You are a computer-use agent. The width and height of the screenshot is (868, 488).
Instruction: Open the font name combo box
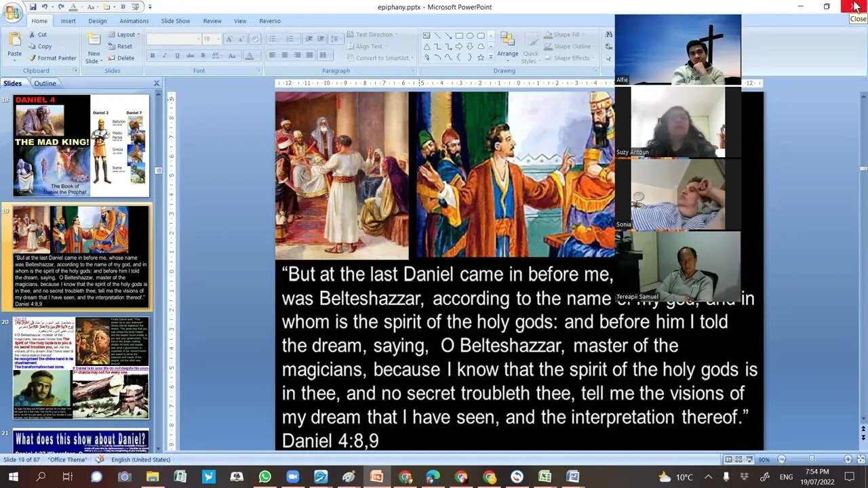pos(173,39)
